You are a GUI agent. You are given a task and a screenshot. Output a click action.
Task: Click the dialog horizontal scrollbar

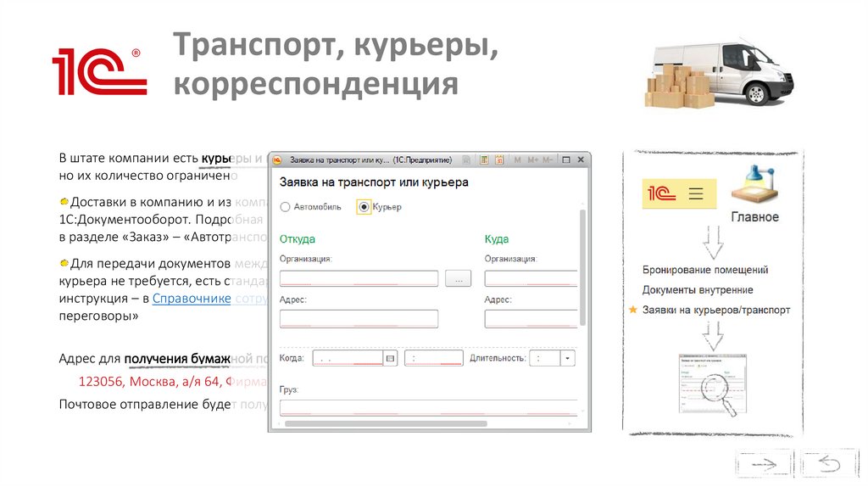(386, 424)
